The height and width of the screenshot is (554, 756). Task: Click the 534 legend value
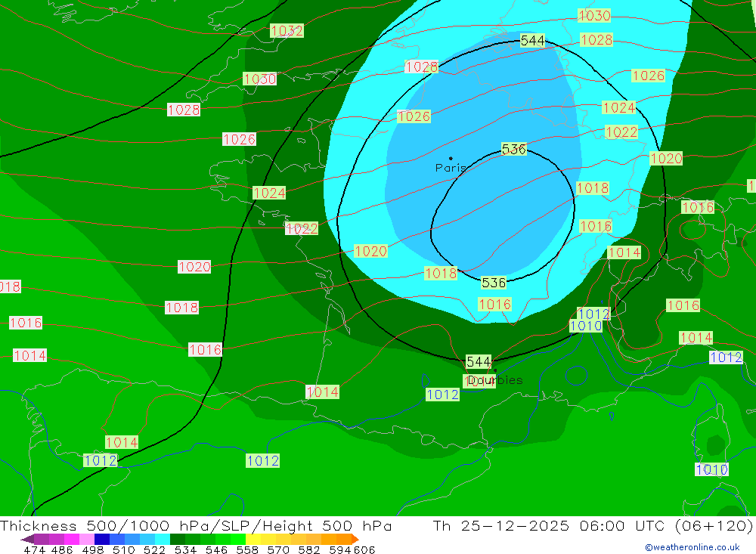pyautogui.click(x=186, y=549)
